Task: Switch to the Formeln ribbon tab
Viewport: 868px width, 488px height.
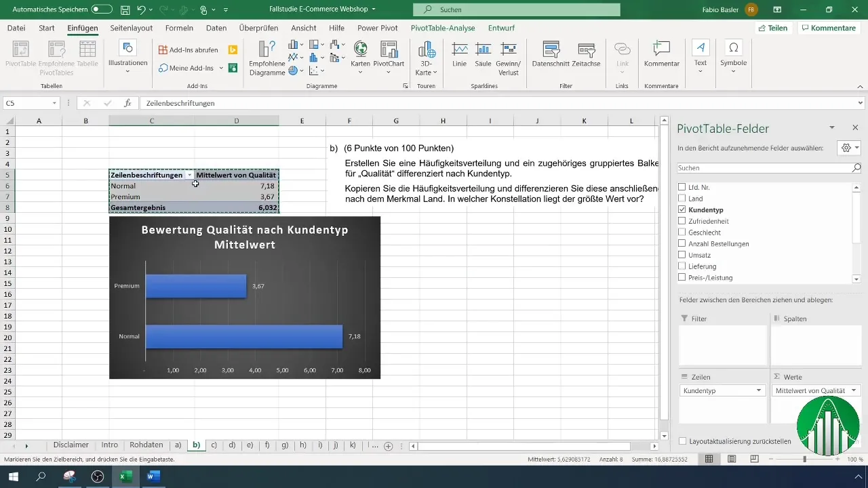Action: [179, 28]
